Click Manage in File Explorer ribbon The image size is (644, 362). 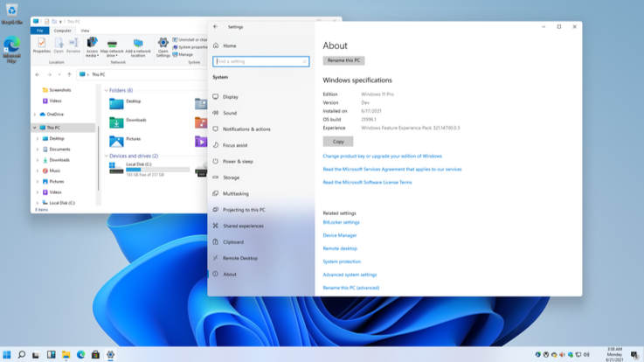[183, 54]
